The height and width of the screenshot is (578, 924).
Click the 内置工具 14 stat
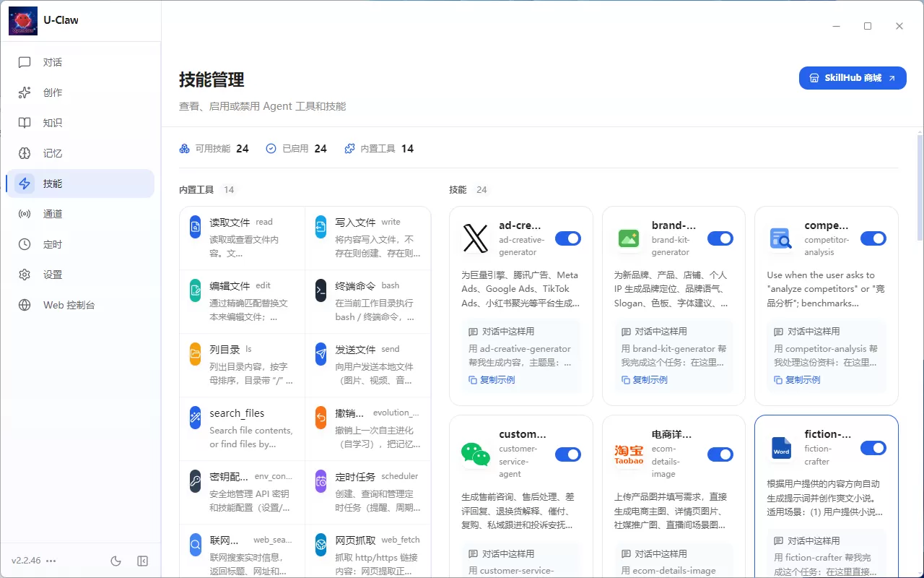[x=379, y=149]
